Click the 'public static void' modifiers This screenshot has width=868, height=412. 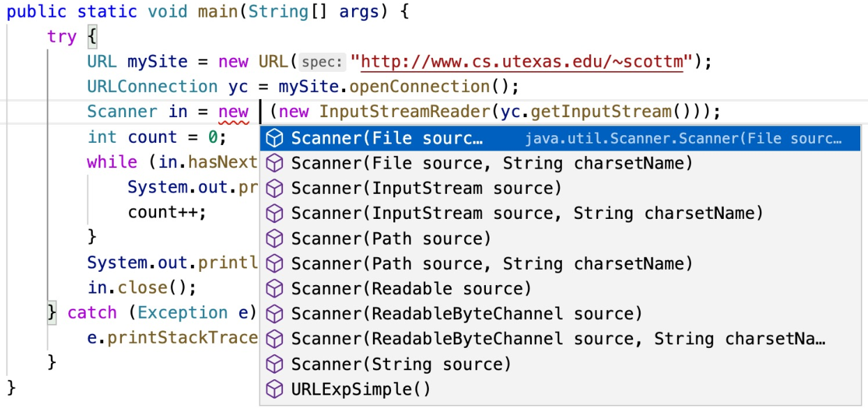[x=97, y=12]
